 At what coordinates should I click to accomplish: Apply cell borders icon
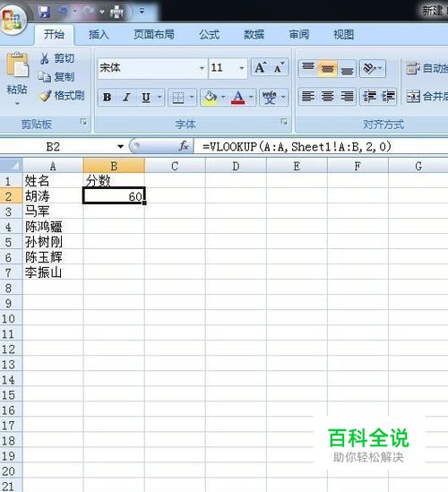pyautogui.click(x=178, y=98)
